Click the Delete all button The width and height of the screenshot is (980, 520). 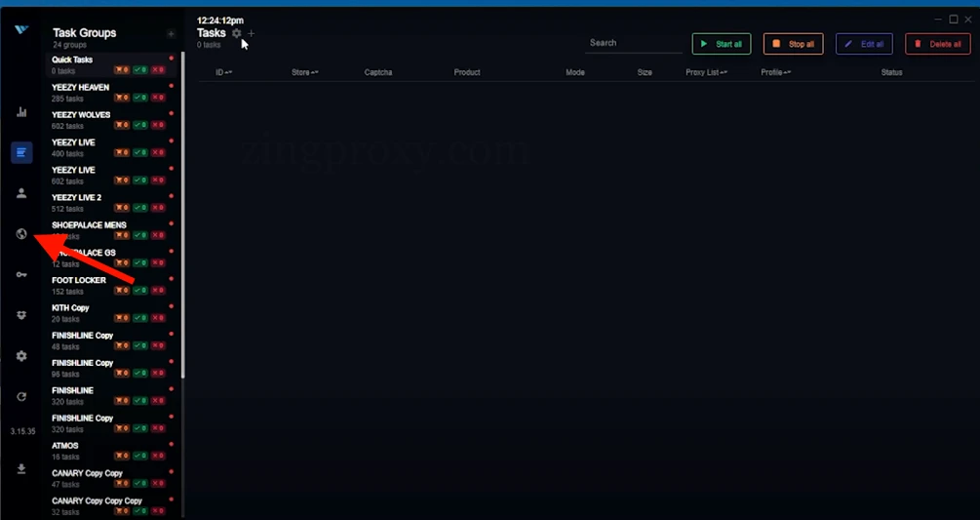click(937, 44)
